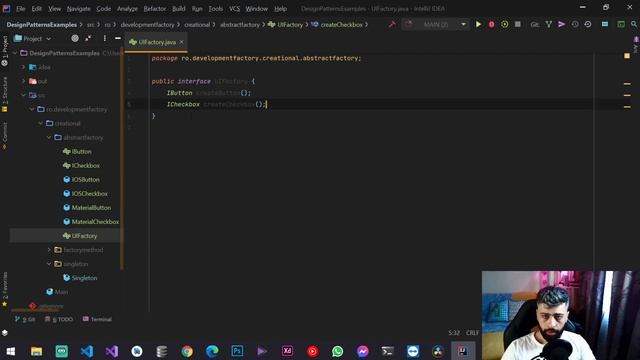Click createCheckbox in the navigation breadcrumb
Image resolution: width=640 pixels, height=360 pixels.
[341, 24]
